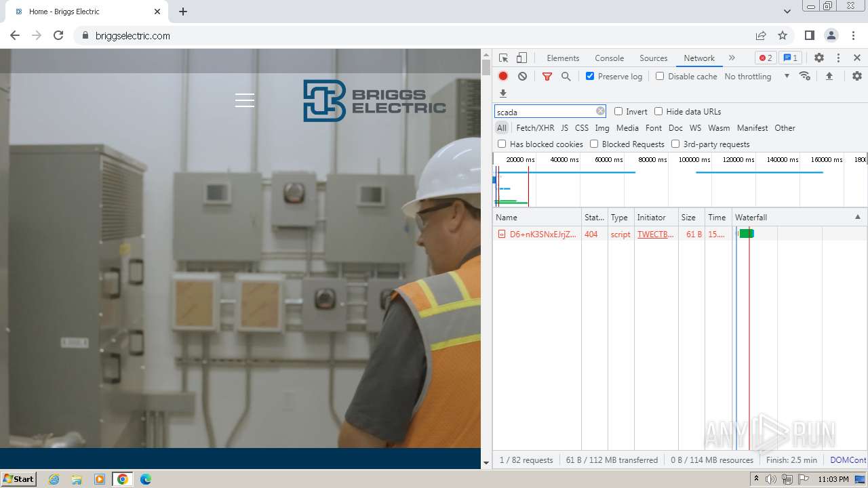868x488 pixels.
Task: Uncheck the Preserve log checkbox
Action: [x=590, y=77]
